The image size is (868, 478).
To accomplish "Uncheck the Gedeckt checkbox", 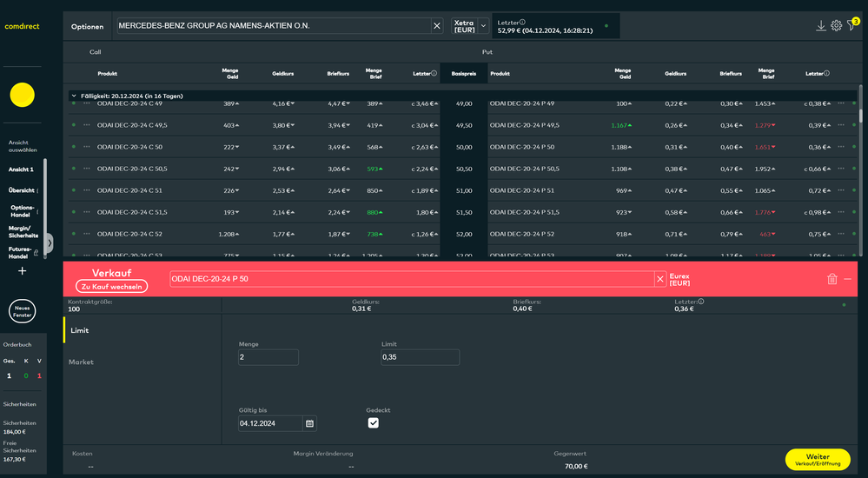I will click(x=374, y=423).
